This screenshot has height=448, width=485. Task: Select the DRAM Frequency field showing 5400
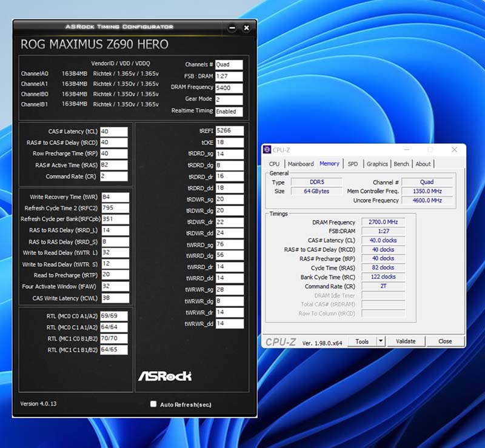click(230, 87)
